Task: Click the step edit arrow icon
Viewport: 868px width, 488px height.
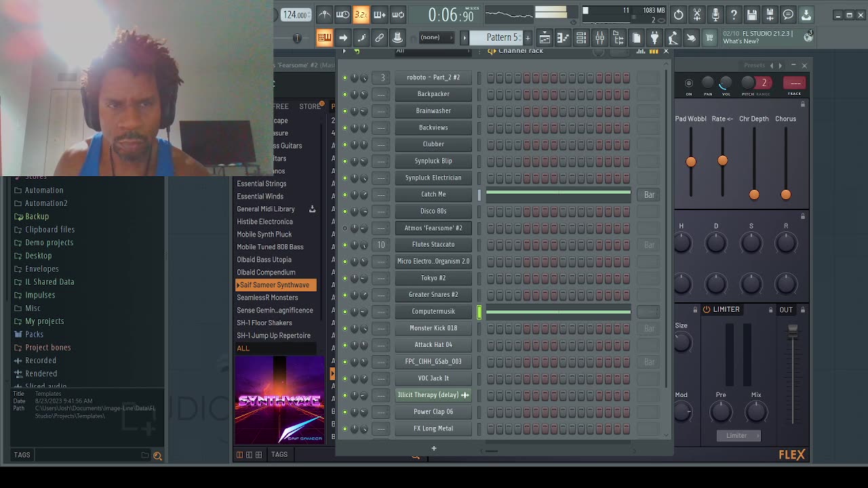Action: [343, 38]
